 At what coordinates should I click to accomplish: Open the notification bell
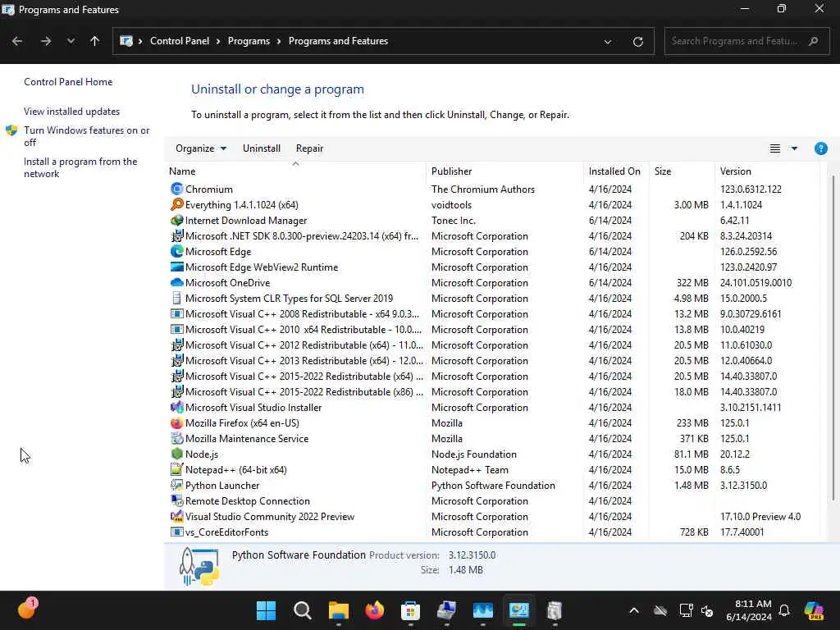click(784, 610)
